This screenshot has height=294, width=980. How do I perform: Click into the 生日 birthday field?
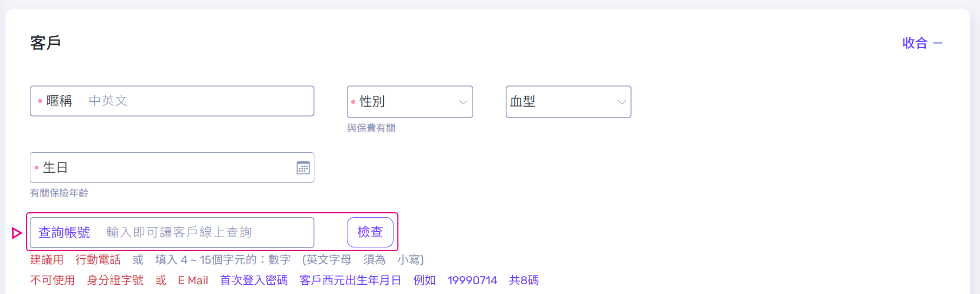tap(163, 168)
